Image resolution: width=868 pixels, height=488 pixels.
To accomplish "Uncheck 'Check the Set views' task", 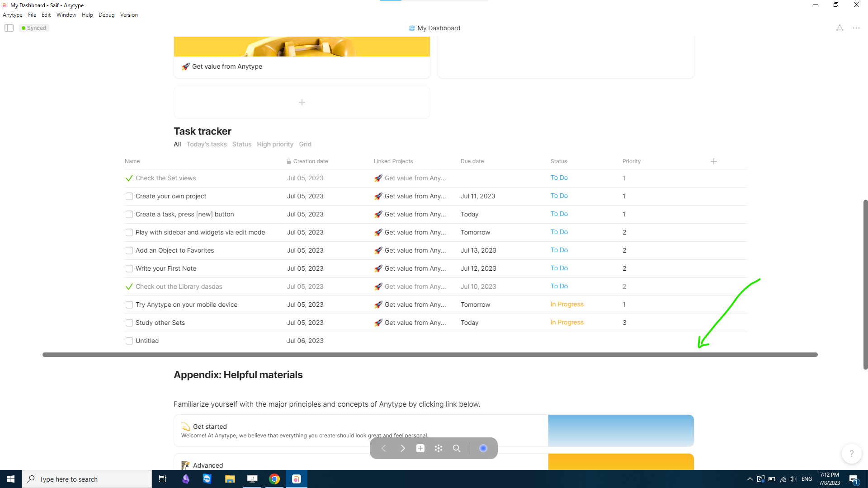I will click(x=129, y=178).
